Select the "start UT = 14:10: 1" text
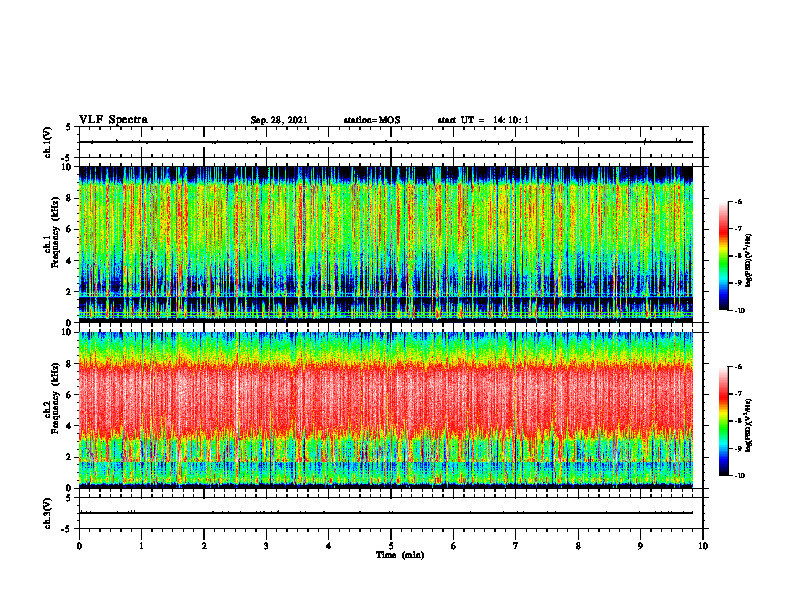 483,120
